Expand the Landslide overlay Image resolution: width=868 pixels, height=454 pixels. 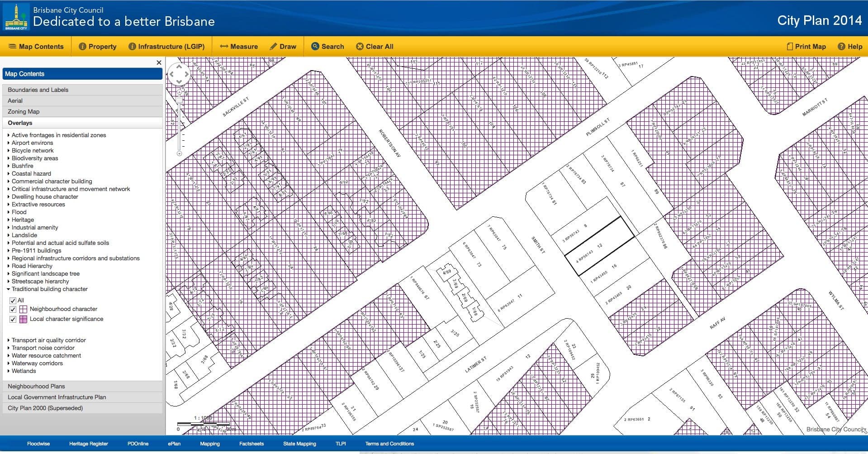point(9,235)
